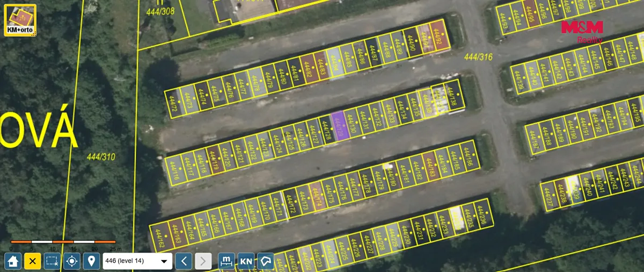Select garage parcel 444/163
The width and height of the screenshot is (644, 272).
[x=176, y=233]
